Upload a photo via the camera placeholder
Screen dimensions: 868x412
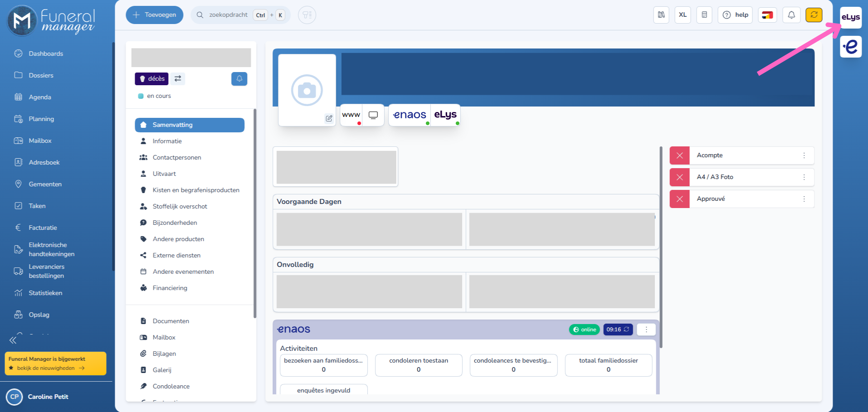pyautogui.click(x=307, y=90)
